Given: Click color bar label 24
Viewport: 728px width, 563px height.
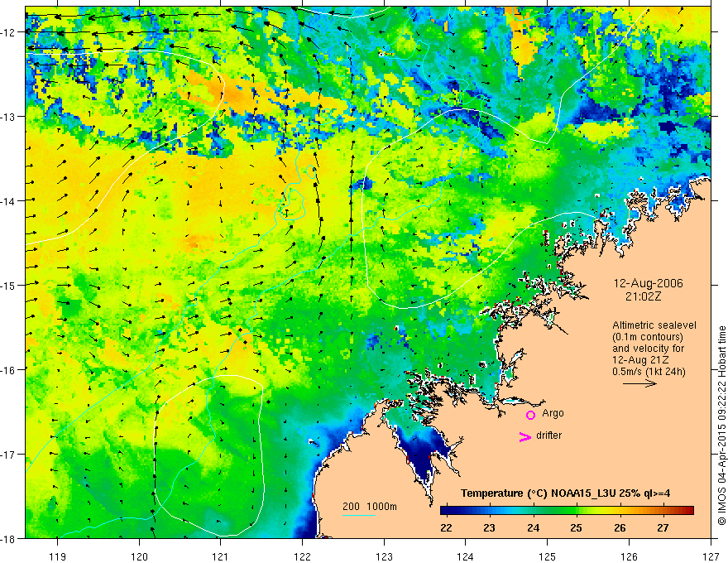Looking at the screenshot, I should 533,527.
